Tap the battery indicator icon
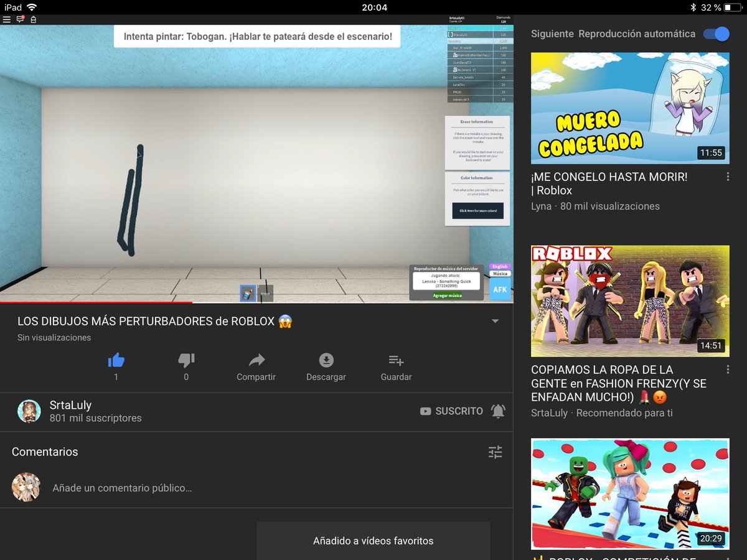 tap(733, 7)
